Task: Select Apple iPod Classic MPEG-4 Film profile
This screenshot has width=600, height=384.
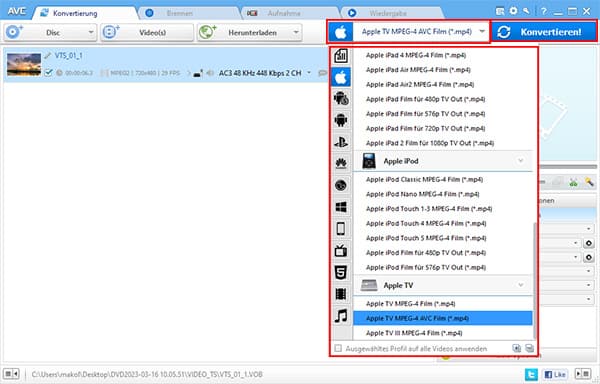Action: coord(442,179)
